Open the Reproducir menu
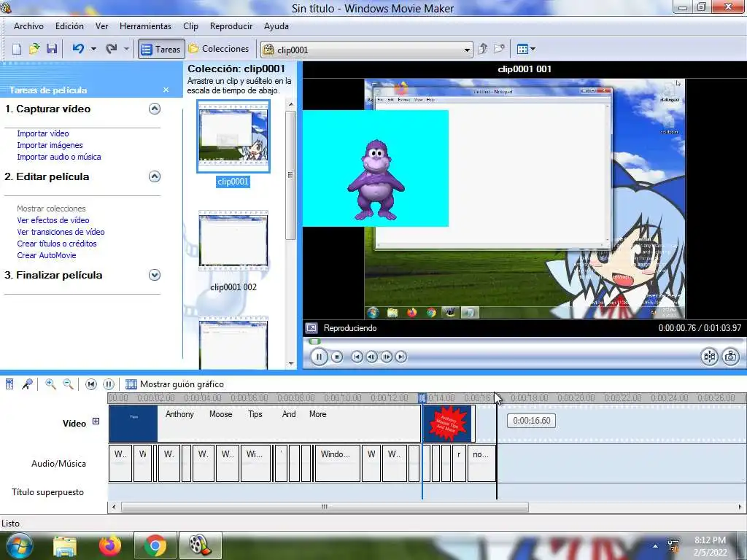 coord(231,26)
